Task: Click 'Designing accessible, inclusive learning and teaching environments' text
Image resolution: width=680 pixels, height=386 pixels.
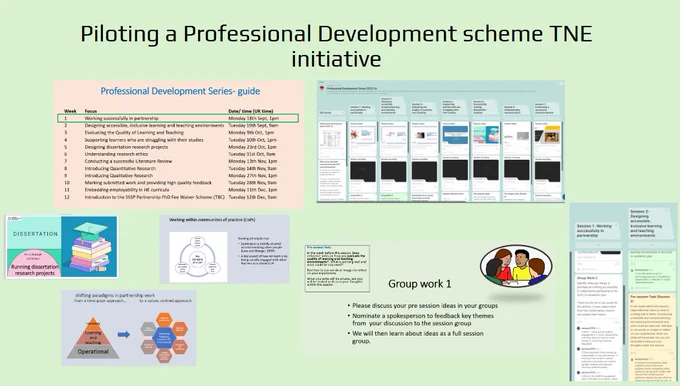Action: (x=154, y=125)
